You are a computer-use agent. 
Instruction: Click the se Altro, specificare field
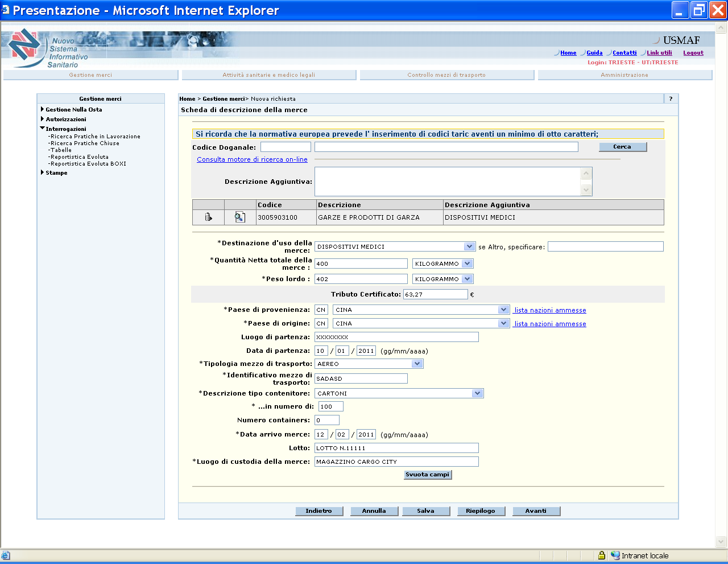(x=606, y=246)
